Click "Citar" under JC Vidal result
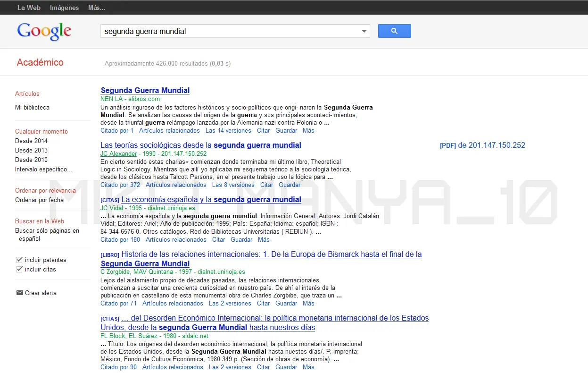This screenshot has width=588, height=373. pyautogui.click(x=219, y=239)
